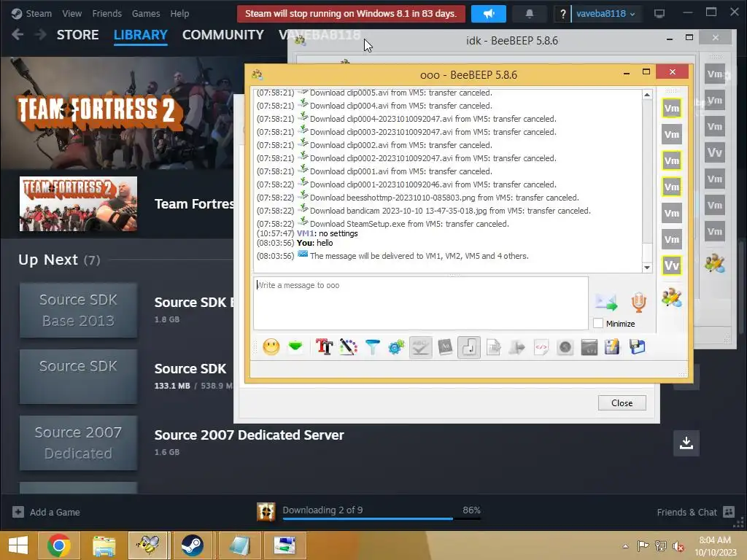Click the Write a message to ooo field
Image resolution: width=747 pixels, height=560 pixels.
pos(421,303)
